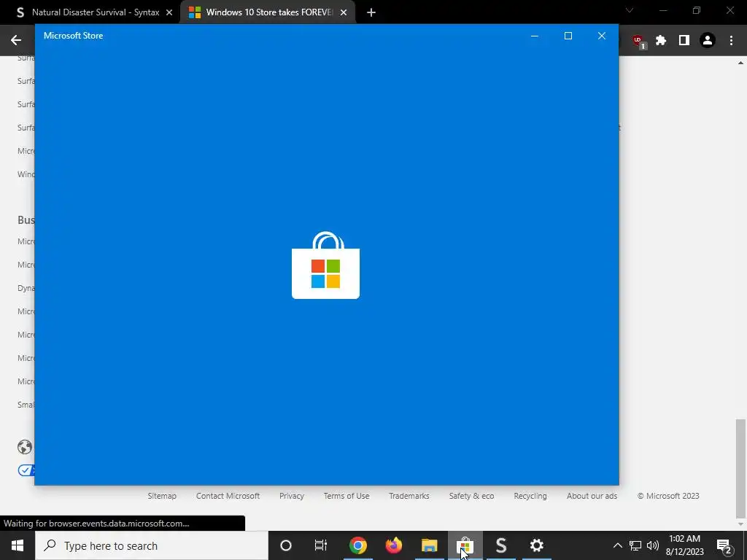Open Chrome extensions puzzle icon
The width and height of the screenshot is (747, 560).
pos(661,41)
